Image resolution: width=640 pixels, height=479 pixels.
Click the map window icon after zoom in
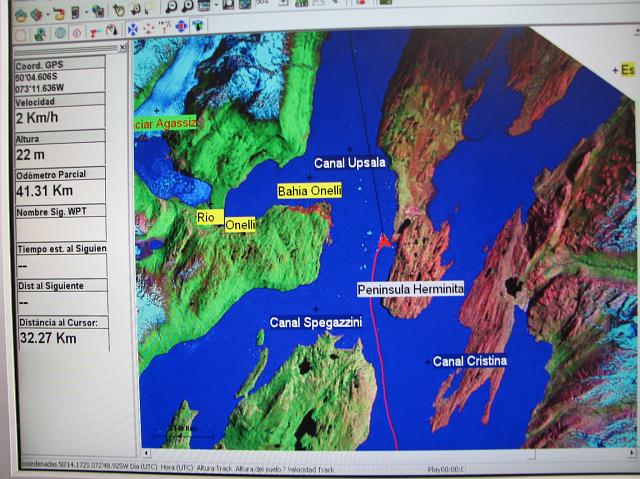(x=203, y=5)
